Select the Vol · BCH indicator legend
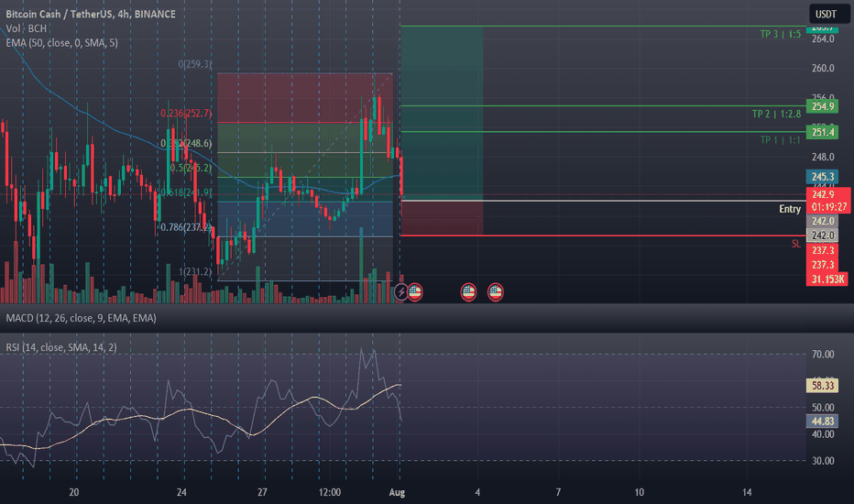The height and width of the screenshot is (504, 854). (x=27, y=28)
